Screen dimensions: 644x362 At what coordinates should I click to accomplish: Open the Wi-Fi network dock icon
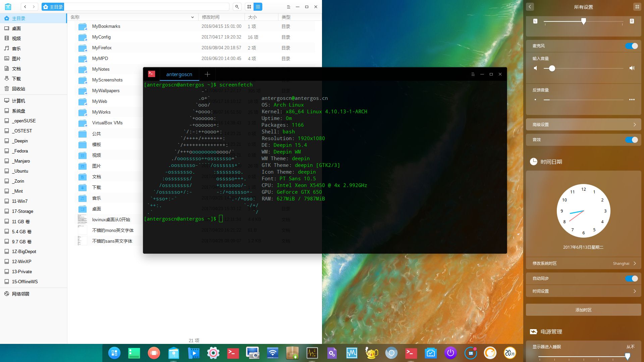[x=272, y=353]
